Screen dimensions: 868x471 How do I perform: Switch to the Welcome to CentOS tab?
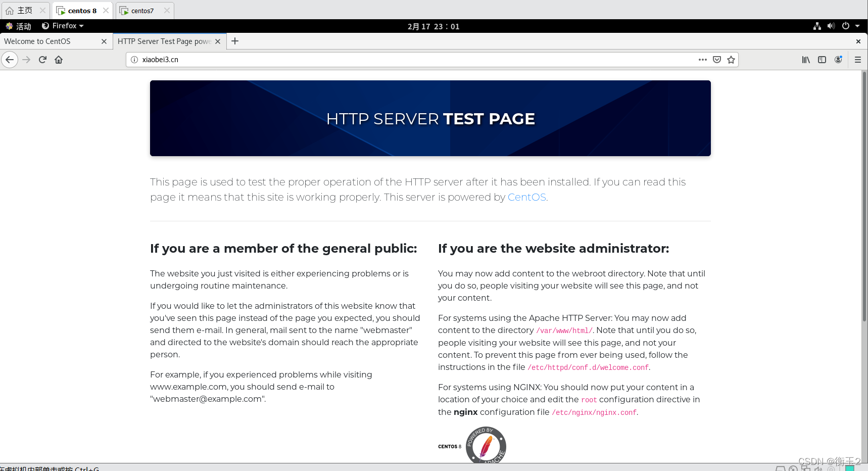point(56,41)
